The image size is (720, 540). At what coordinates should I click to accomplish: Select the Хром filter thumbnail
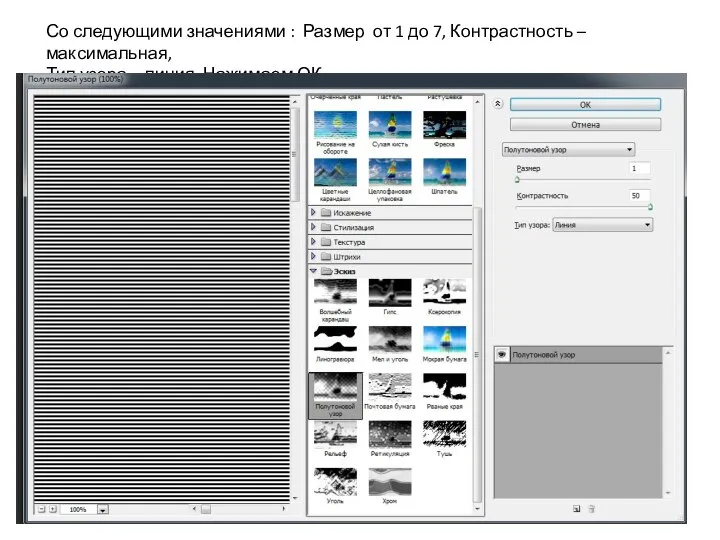(x=390, y=481)
